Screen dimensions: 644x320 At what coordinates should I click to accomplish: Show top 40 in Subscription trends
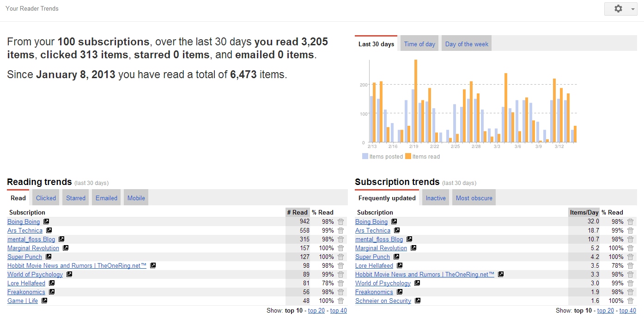[628, 310]
